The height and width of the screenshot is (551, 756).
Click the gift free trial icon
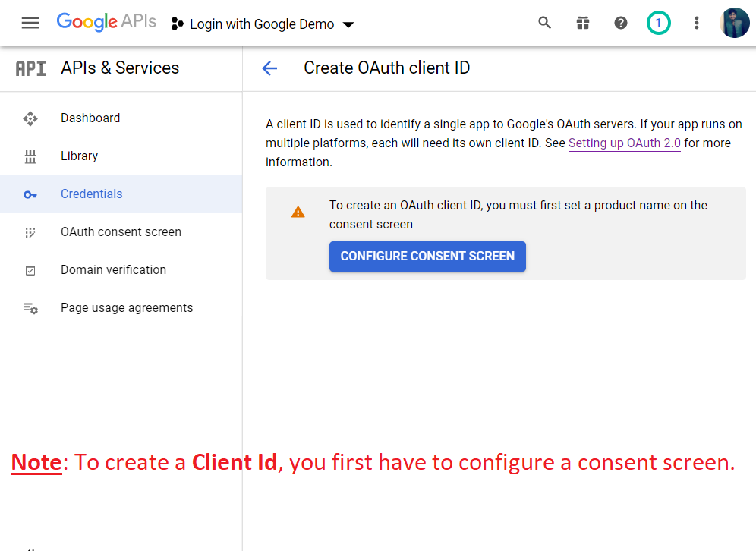[583, 23]
